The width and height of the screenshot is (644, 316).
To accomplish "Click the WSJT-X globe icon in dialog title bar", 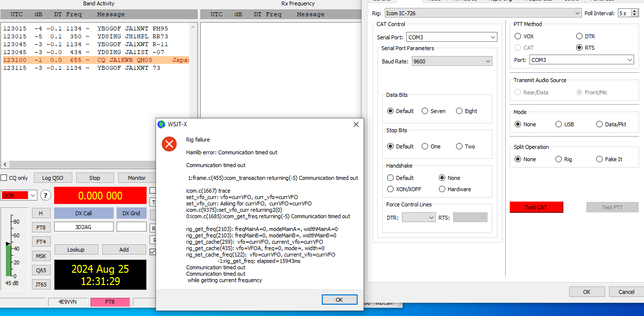I will click(x=161, y=124).
